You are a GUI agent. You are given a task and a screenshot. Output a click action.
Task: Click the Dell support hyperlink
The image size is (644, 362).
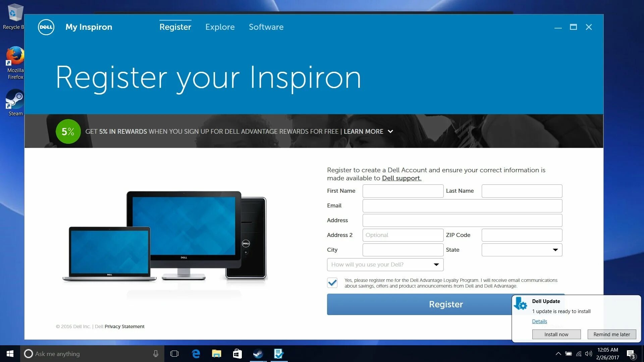(x=401, y=178)
